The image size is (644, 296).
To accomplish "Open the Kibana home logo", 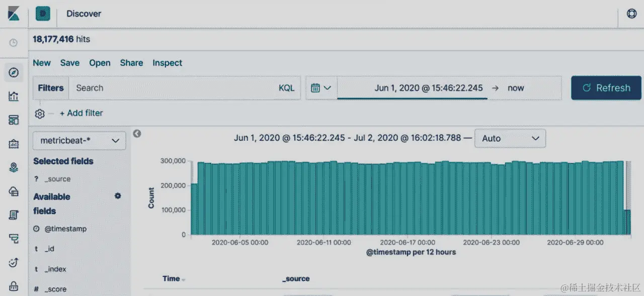I will (14, 14).
